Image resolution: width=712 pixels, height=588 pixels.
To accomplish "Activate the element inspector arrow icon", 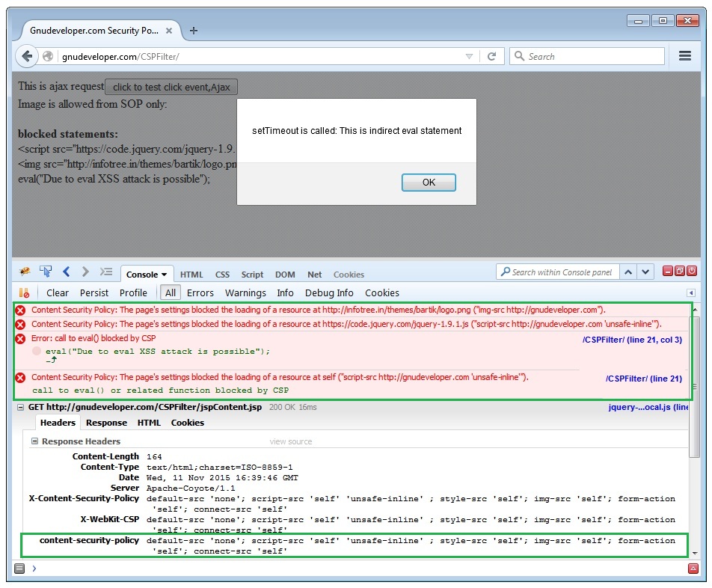I will click(46, 272).
